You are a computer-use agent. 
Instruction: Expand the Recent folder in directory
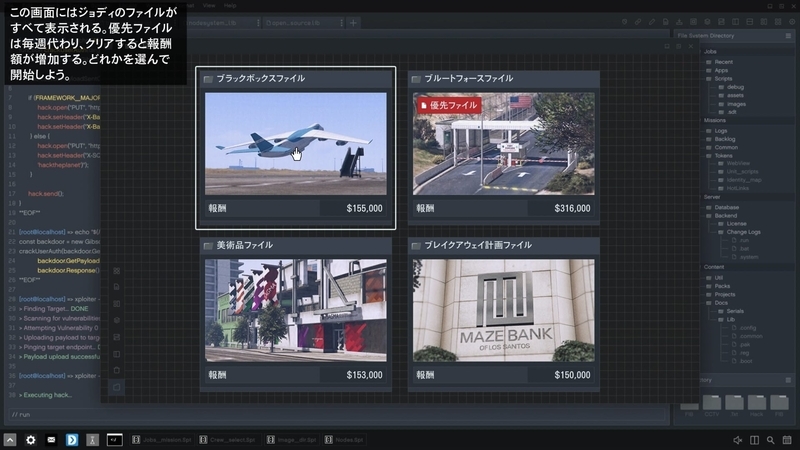pyautogui.click(x=719, y=62)
